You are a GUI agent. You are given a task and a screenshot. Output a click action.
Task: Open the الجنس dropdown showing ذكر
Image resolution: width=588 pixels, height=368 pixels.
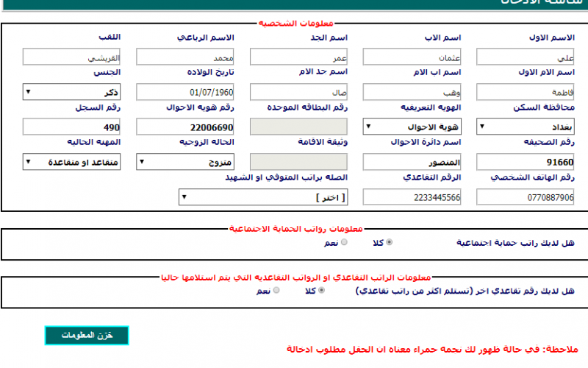point(71,92)
